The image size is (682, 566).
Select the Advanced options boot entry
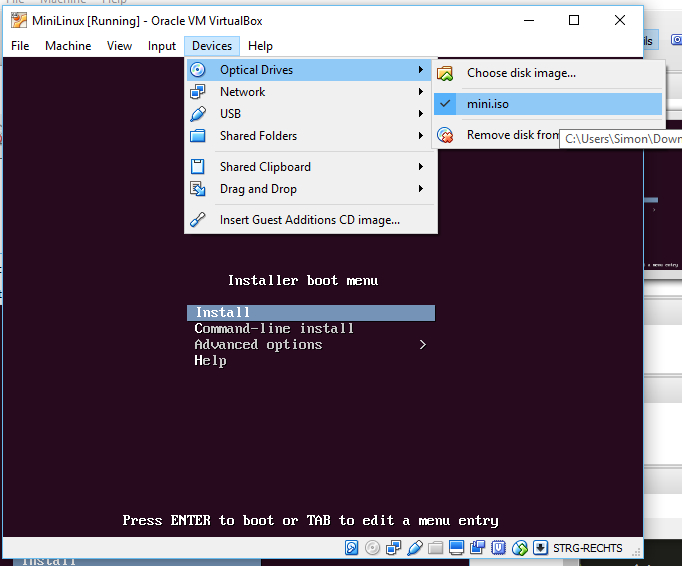tap(258, 345)
